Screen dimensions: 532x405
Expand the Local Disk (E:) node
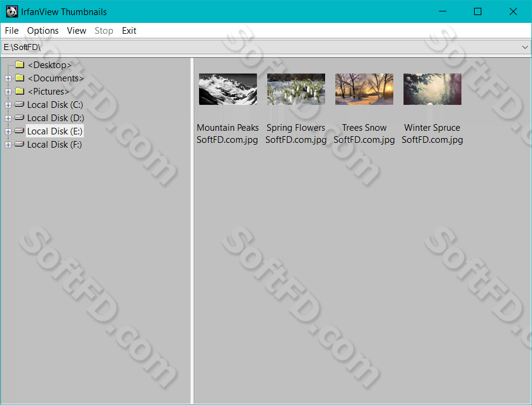[8, 131]
